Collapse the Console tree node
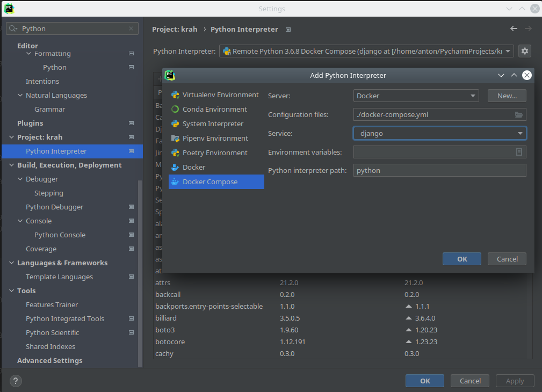The height and width of the screenshot is (392, 542). tap(20, 221)
